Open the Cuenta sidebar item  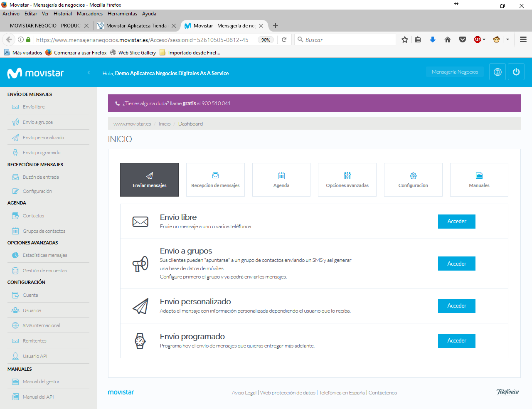point(30,295)
